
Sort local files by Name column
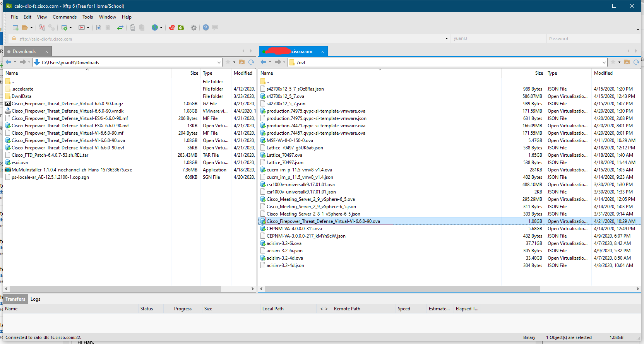(x=87, y=73)
